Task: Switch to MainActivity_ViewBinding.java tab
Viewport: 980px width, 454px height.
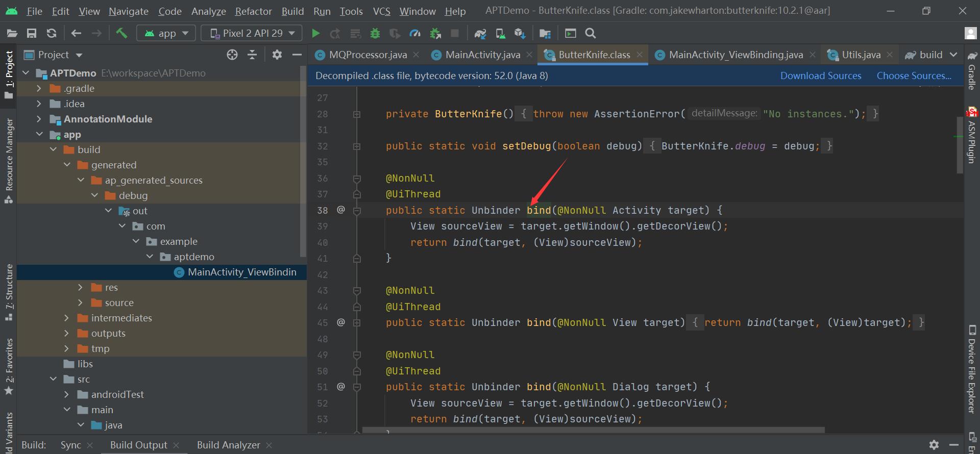Action: click(735, 55)
